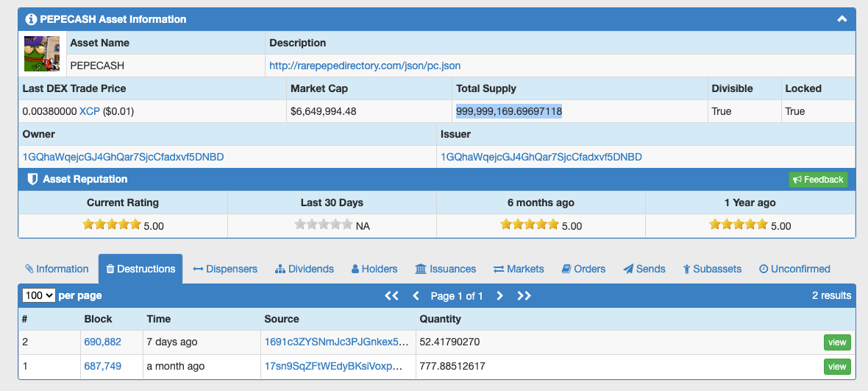Open the rarepepedirectory pc.json description link
Viewport: 868px width, 391px height.
click(365, 66)
